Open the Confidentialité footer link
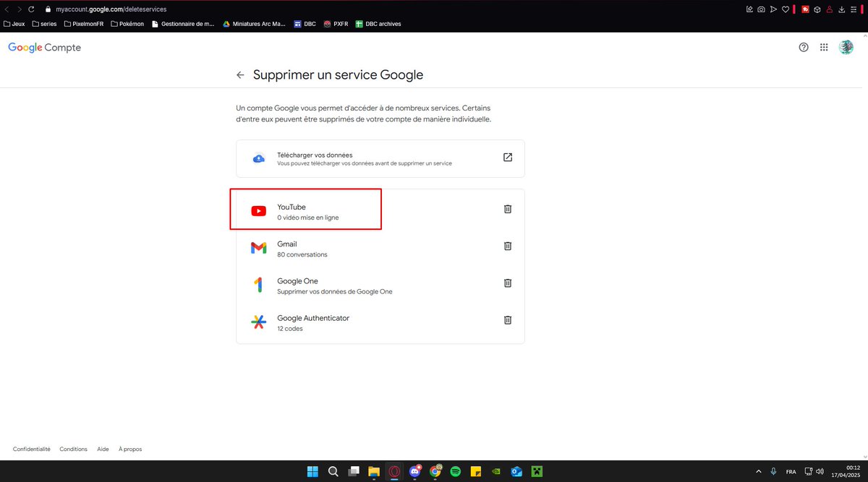Image resolution: width=868 pixels, height=482 pixels. coord(32,449)
